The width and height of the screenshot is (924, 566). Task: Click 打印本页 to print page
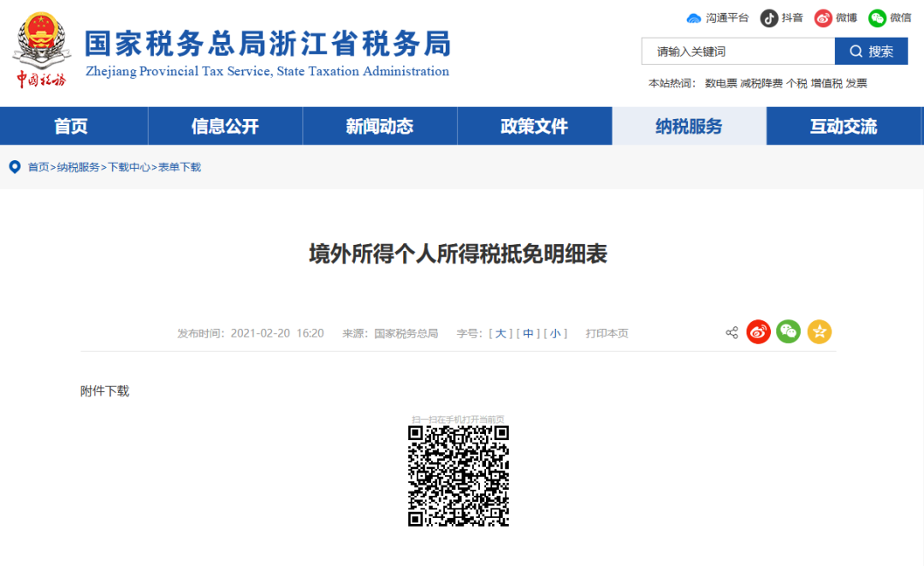607,334
